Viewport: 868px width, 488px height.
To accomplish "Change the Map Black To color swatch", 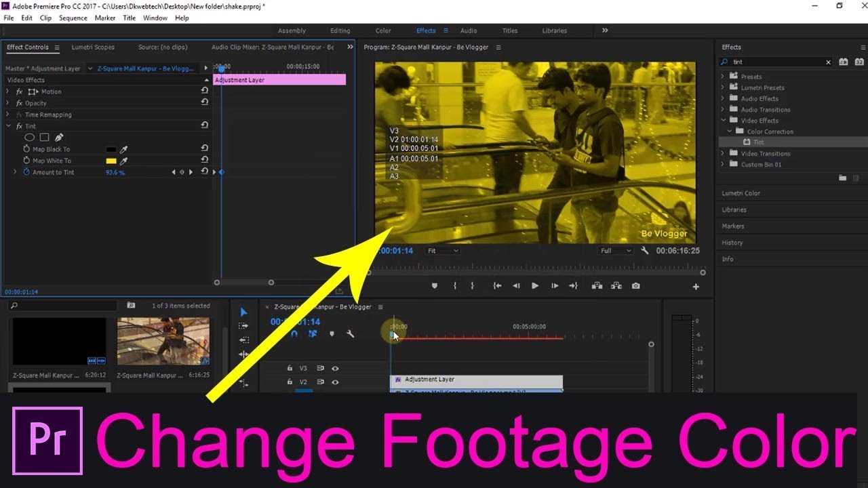I will 111,149.
